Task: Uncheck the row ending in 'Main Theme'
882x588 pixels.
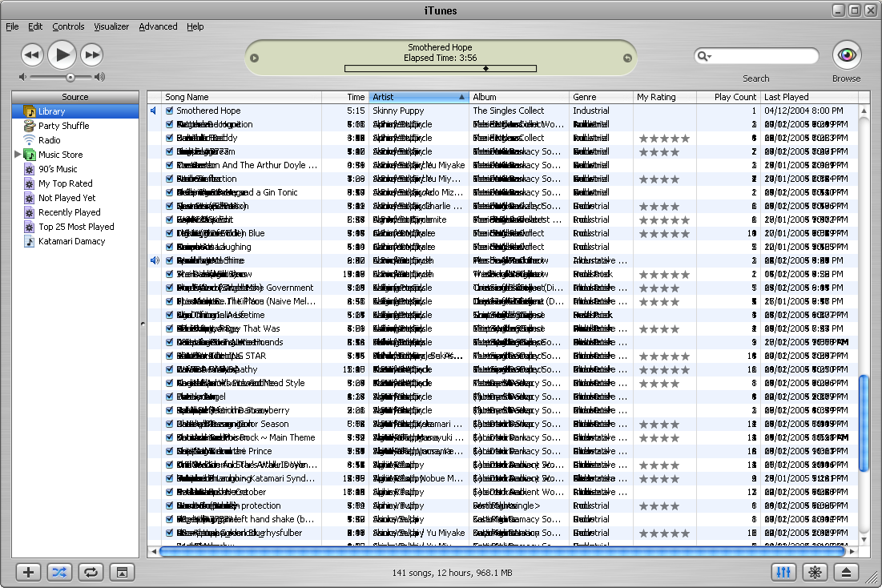Action: [x=169, y=437]
